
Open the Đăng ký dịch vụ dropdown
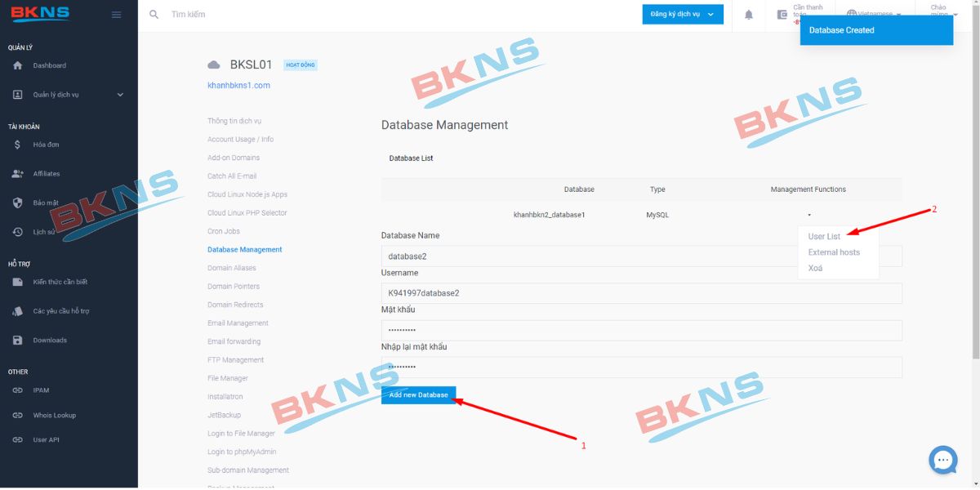point(683,14)
